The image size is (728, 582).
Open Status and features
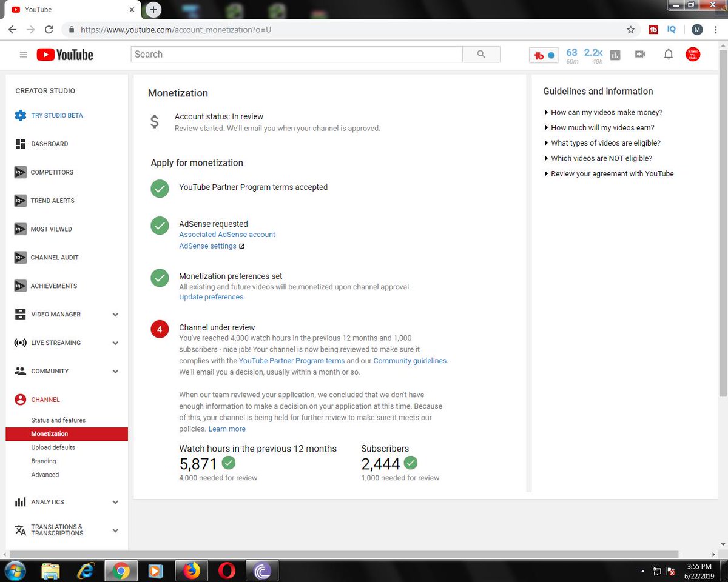tap(58, 420)
